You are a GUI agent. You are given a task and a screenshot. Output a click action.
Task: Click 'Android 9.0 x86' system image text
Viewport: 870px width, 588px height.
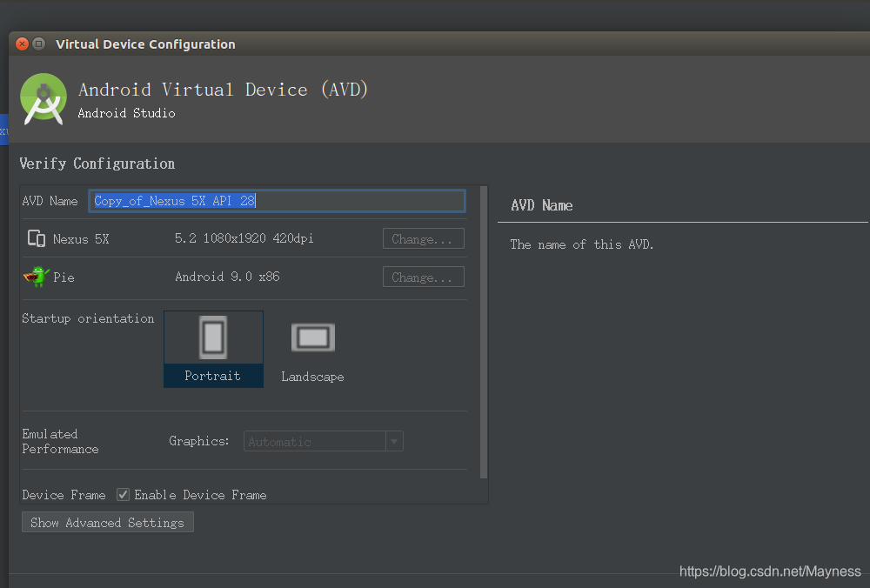[x=227, y=277]
